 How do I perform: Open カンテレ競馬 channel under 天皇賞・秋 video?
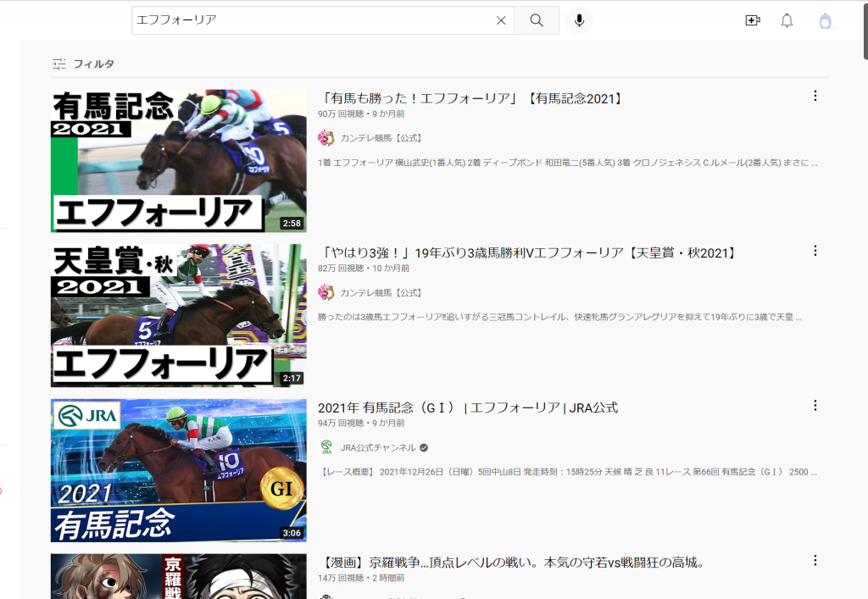[381, 293]
